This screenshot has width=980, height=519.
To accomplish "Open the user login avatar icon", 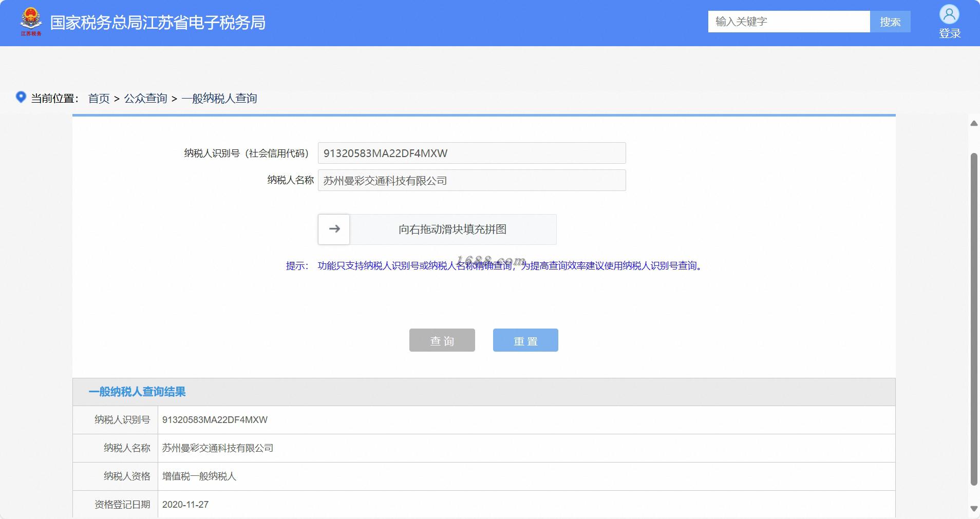I will (x=949, y=14).
